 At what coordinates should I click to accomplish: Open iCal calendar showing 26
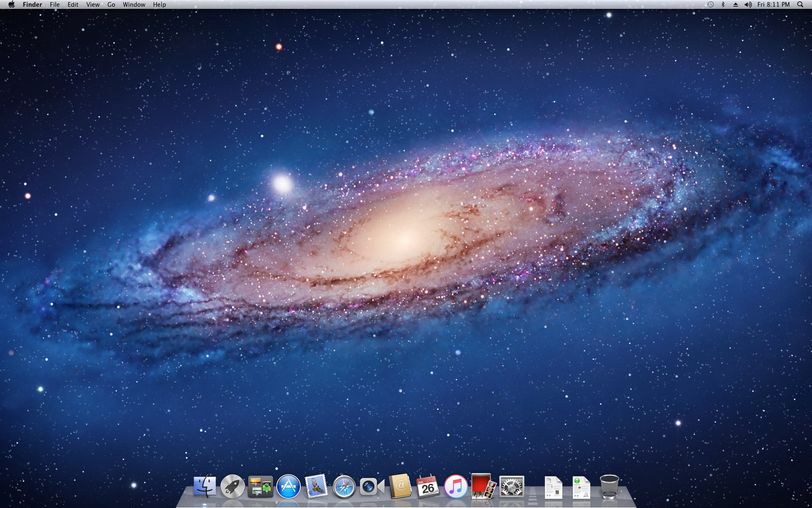[428, 487]
